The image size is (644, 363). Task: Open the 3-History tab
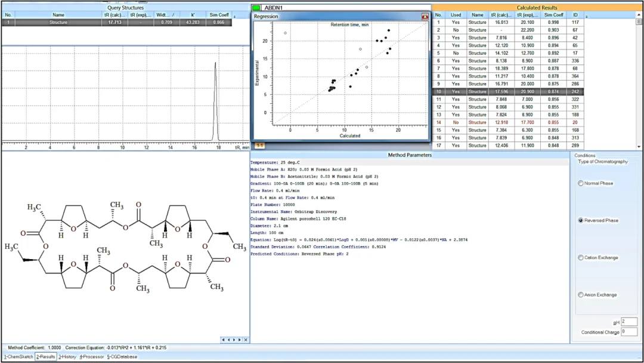67,357
